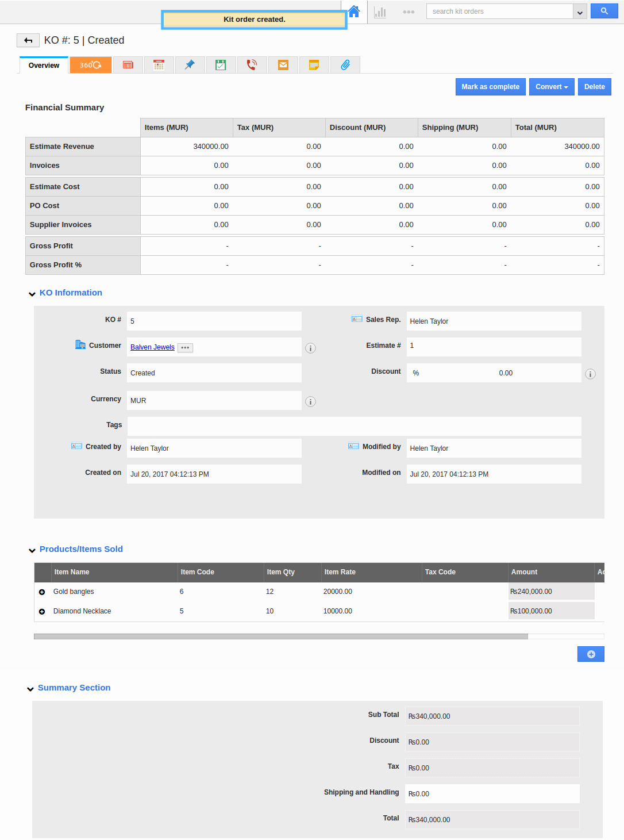
Task: Open the Balven Jewels customer link
Action: [x=152, y=347]
